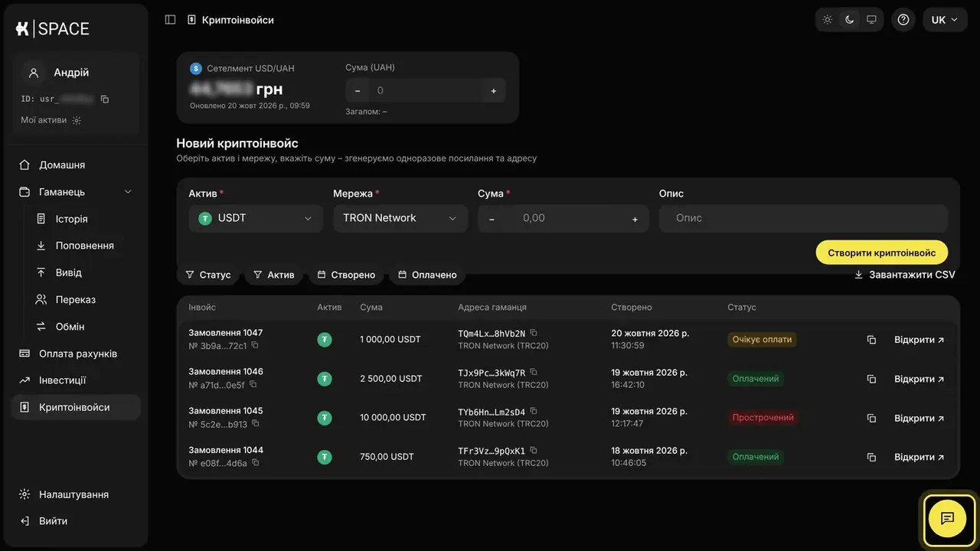Open invoice Замовлення 1044 via Відкрити
The height and width of the screenshot is (551, 980).
(x=920, y=457)
